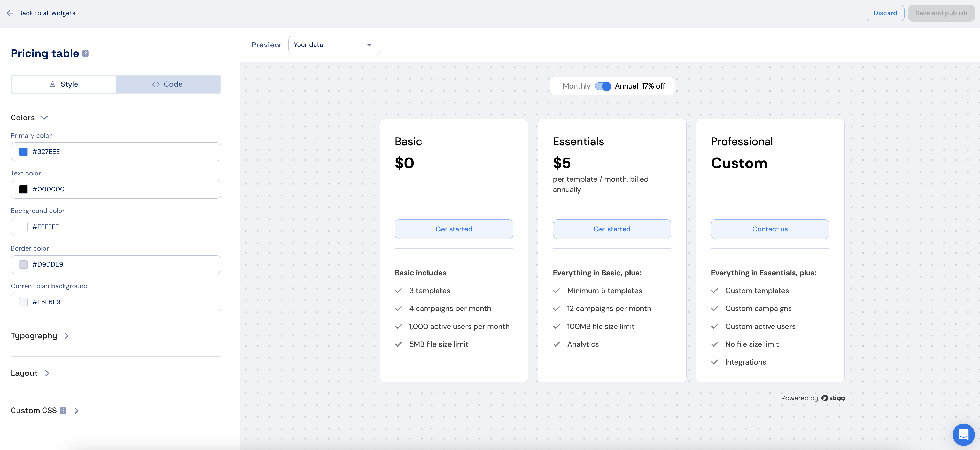This screenshot has width=980, height=450.
Task: Click checkmark beside 12 campaigns per month
Action: (557, 309)
